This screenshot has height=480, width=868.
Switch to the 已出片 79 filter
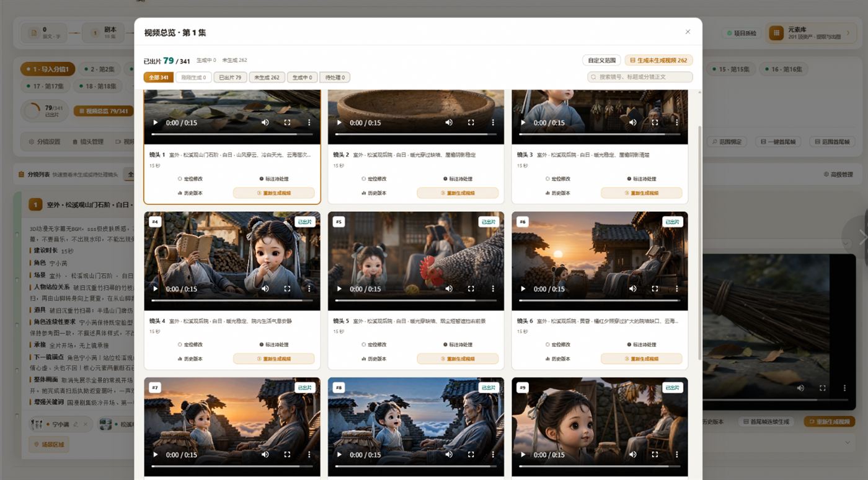coord(230,77)
